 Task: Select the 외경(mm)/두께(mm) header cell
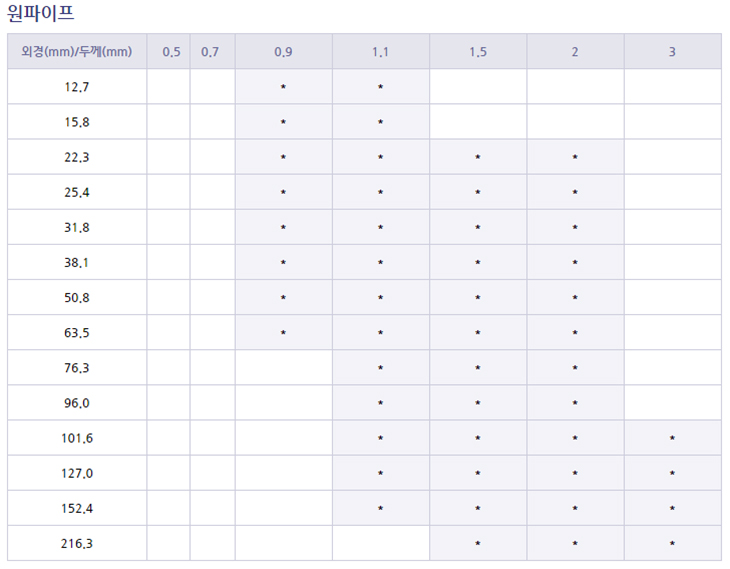point(76,52)
